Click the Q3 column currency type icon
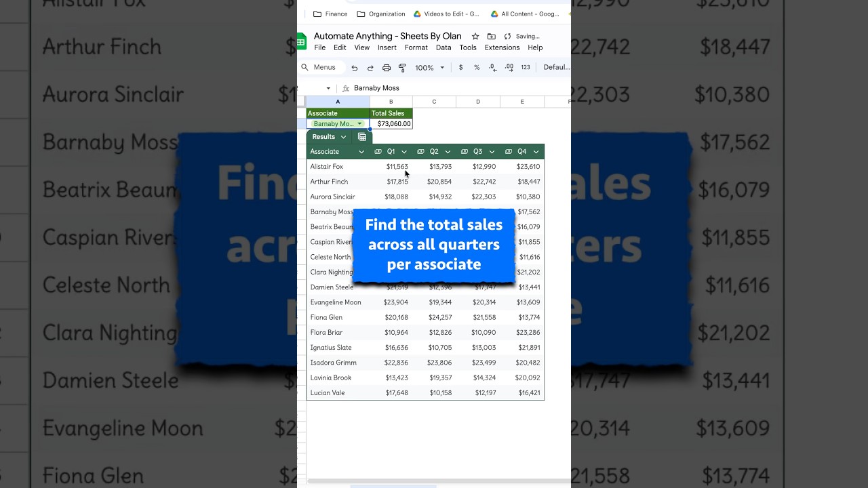The image size is (868, 488). click(465, 152)
